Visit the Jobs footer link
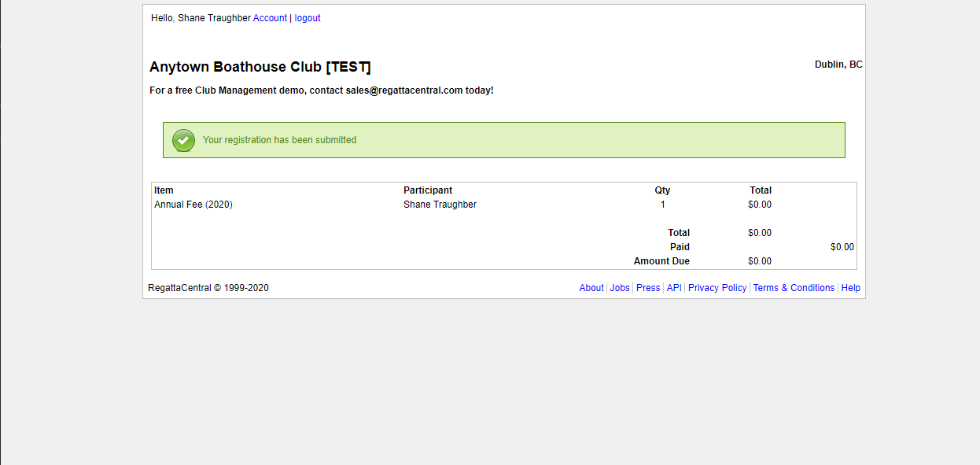Viewport: 980px width, 465px height. coord(620,288)
